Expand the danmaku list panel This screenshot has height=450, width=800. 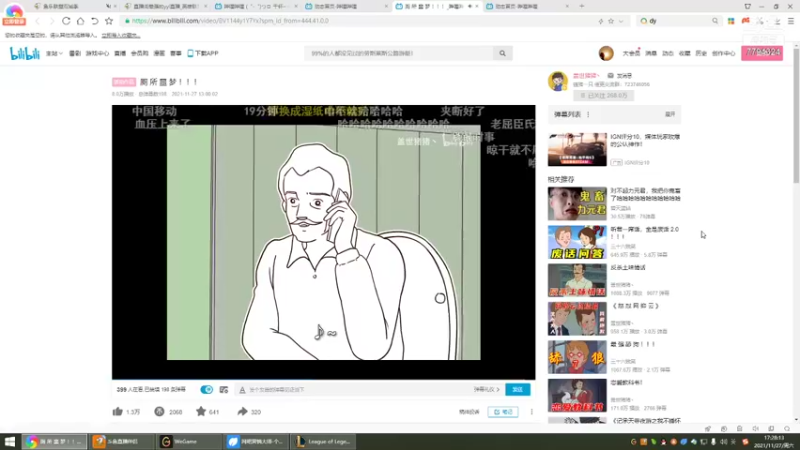pos(670,114)
